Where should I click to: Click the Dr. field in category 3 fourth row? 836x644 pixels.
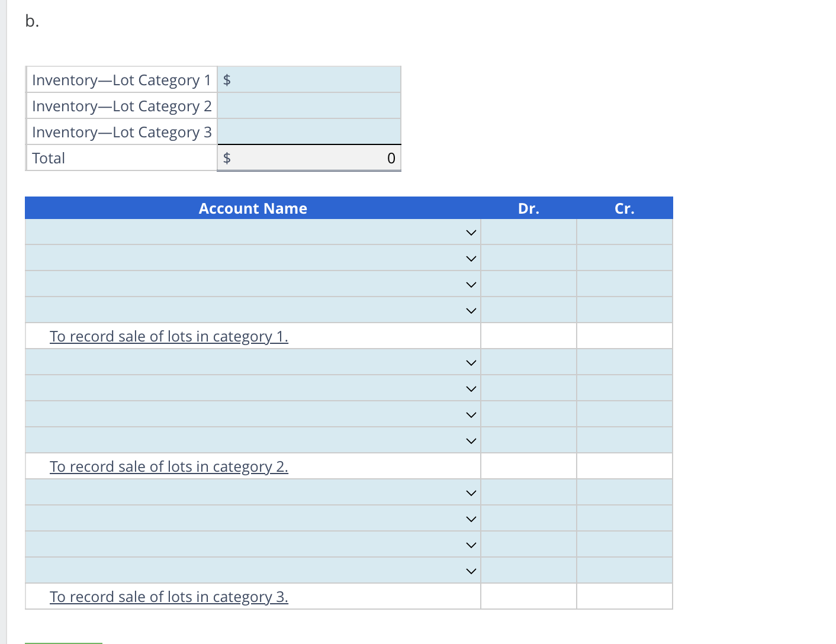(x=529, y=571)
